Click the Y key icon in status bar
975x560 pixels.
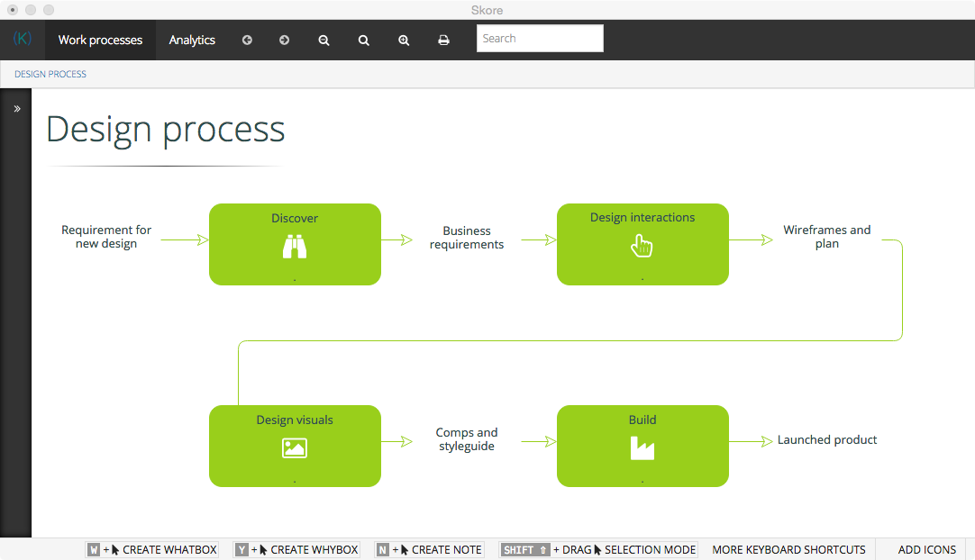click(x=241, y=550)
